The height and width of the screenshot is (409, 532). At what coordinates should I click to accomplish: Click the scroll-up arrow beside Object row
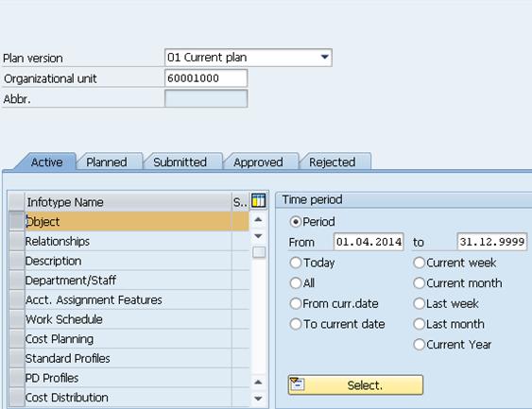[258, 219]
